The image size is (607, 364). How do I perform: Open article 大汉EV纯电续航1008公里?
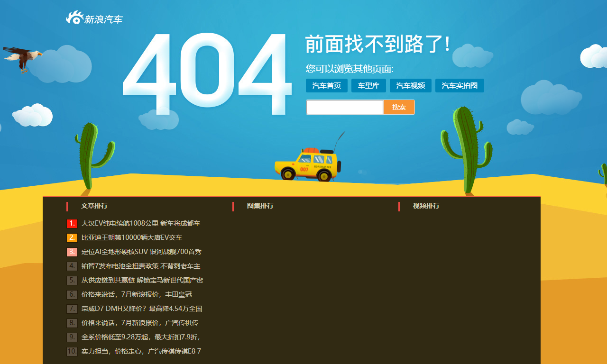141,223
